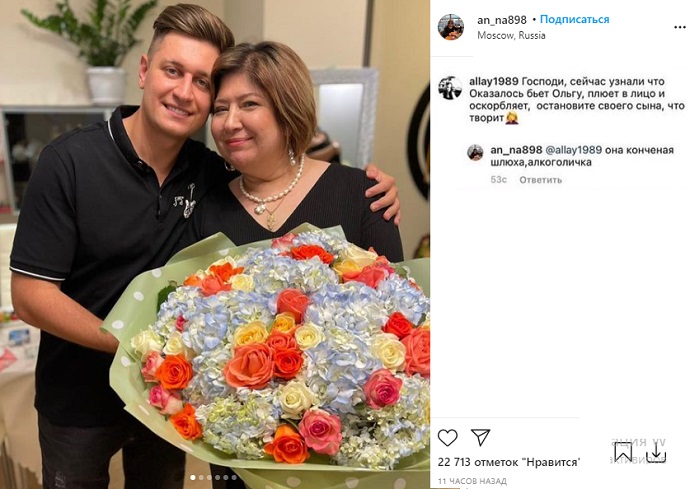Open the post timestamp 11 часов назад
690x489 pixels.
point(472,481)
